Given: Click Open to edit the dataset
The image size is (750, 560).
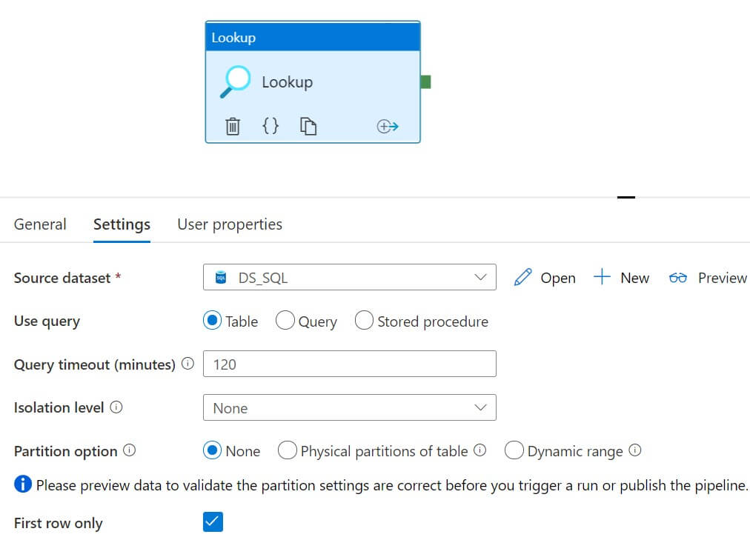Looking at the screenshot, I should pyautogui.click(x=545, y=278).
